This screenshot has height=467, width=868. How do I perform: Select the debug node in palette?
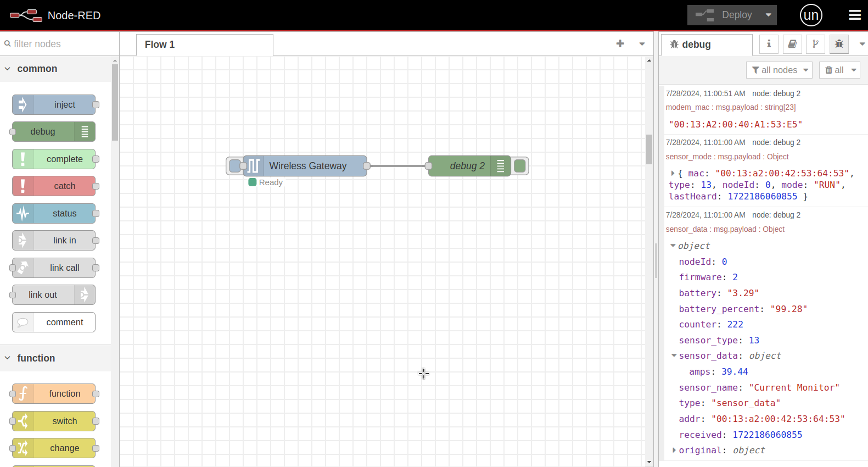pyautogui.click(x=54, y=132)
